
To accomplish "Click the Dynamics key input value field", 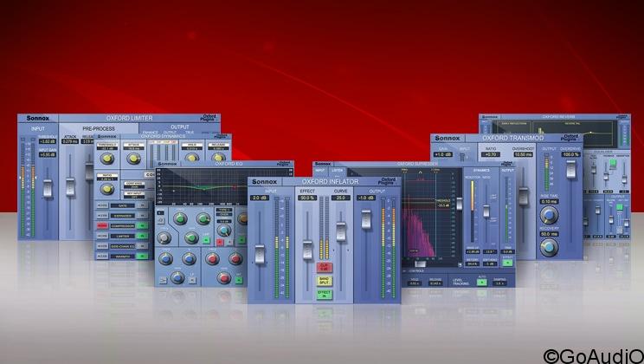I will (x=135, y=195).
